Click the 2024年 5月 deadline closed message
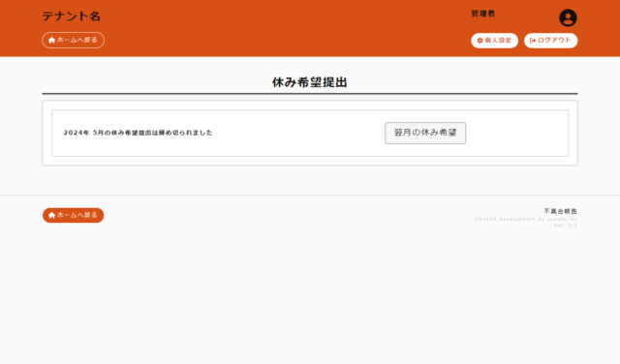The image size is (620, 364). point(138,133)
